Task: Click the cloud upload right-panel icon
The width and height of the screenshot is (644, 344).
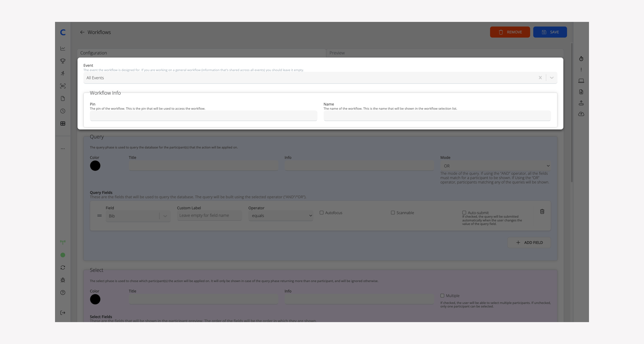Action: 581,114
